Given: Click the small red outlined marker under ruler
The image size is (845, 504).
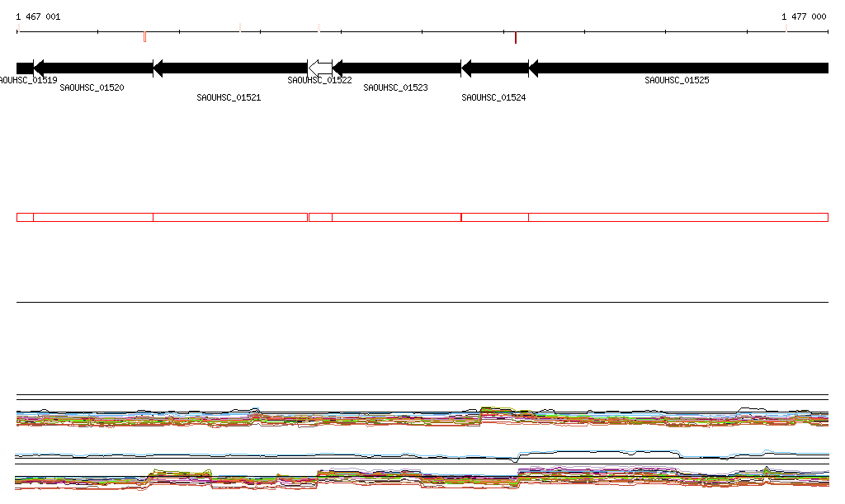Looking at the screenshot, I should (144, 37).
